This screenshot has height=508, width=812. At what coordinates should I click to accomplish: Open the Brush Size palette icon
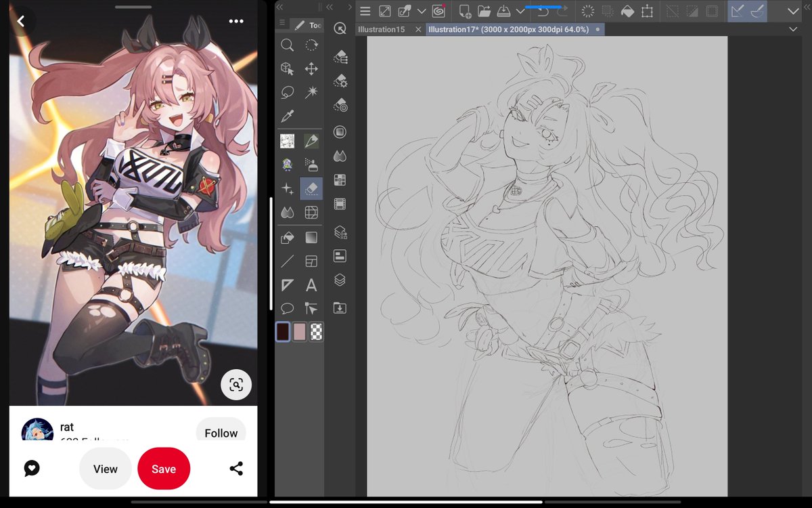pyautogui.click(x=340, y=106)
